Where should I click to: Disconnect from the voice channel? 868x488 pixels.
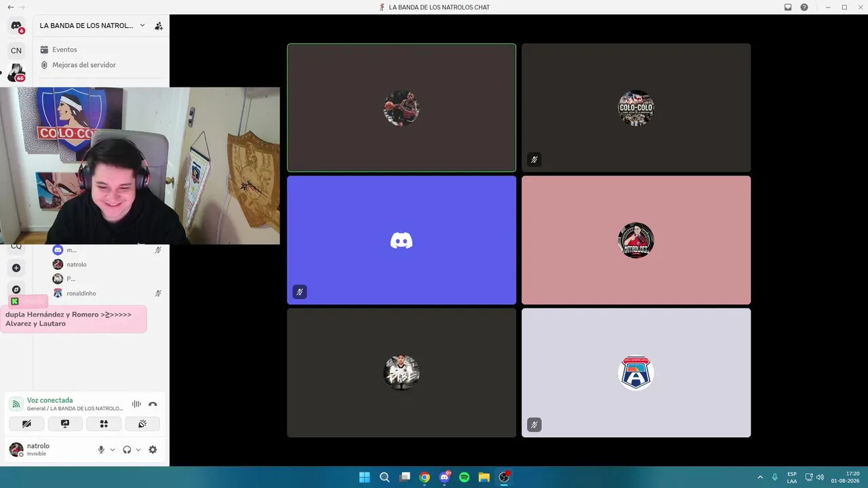click(x=153, y=404)
